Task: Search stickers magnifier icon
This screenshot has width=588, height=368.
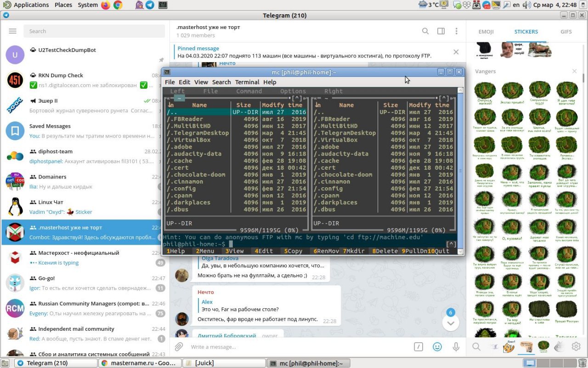Action: 476,347
